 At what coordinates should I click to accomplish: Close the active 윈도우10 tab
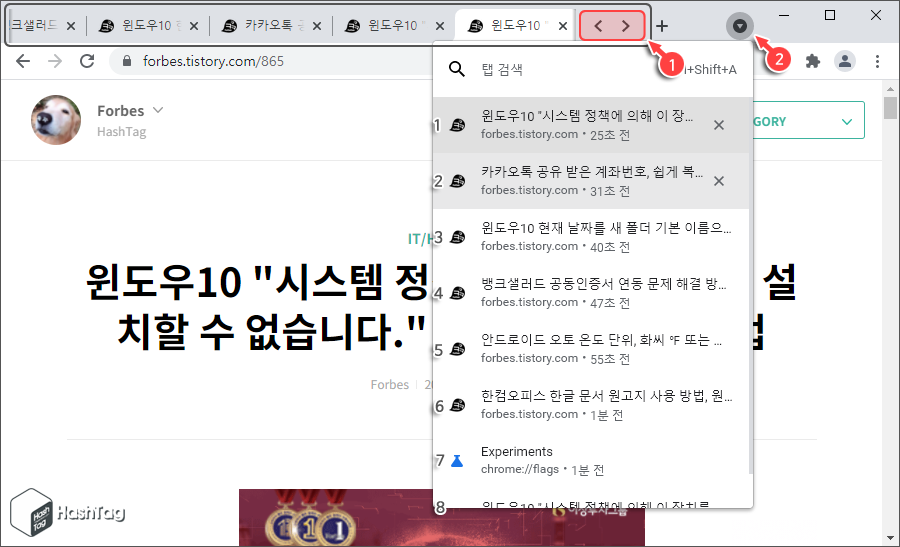(563, 26)
